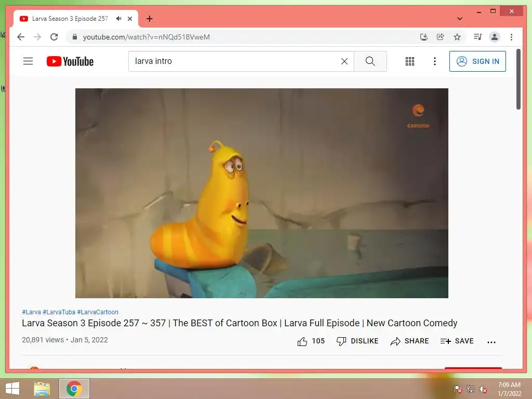Bookmark this tab with the star icon
The image size is (532, 399).
coord(457,37)
